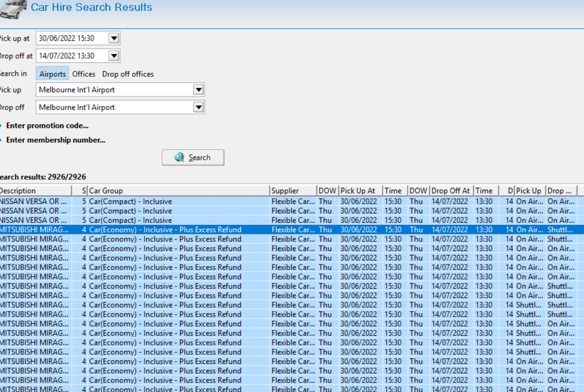Select the first NISSAN VERSA result row

click(292, 201)
